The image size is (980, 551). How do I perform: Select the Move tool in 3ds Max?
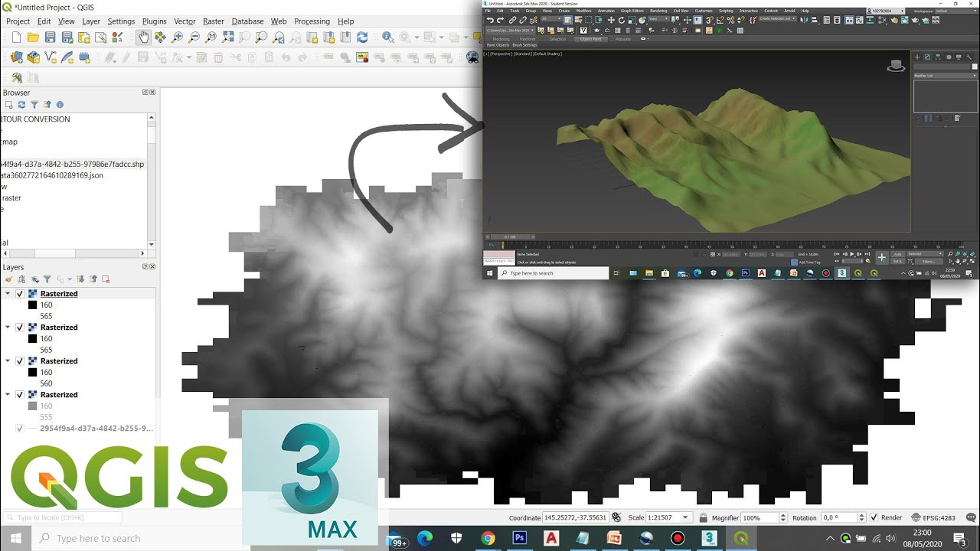click(611, 21)
